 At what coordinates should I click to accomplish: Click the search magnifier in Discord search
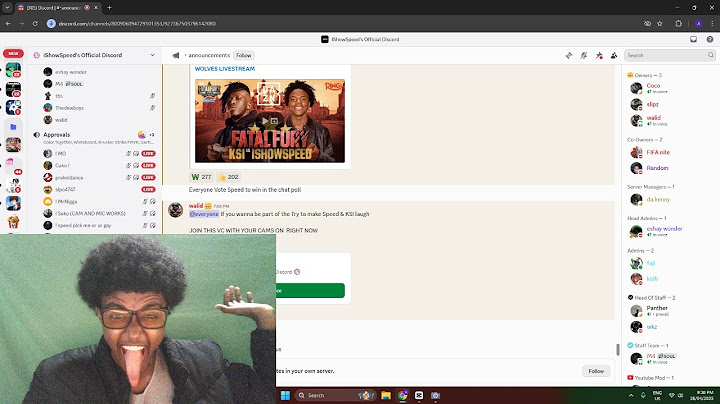click(710, 55)
